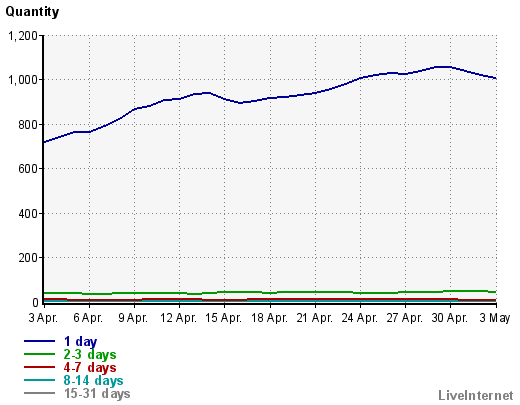Select the gray legend line swatch
This screenshot has height=405, width=520.
39,393
